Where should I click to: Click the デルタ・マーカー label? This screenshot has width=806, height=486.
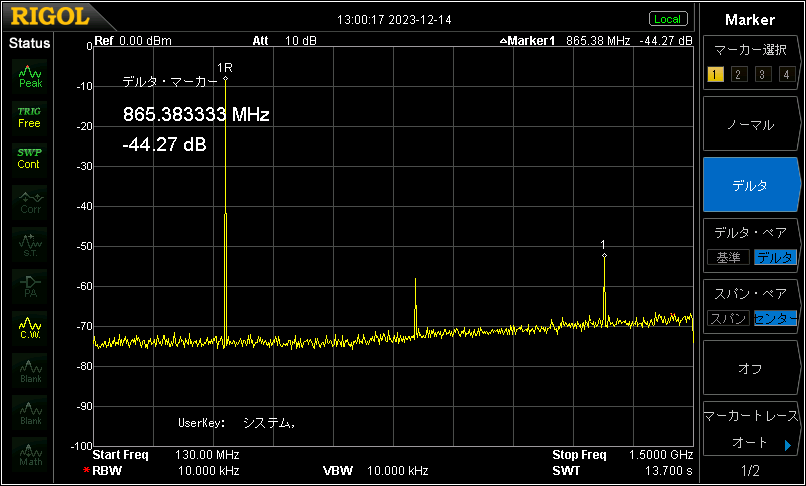pos(170,81)
